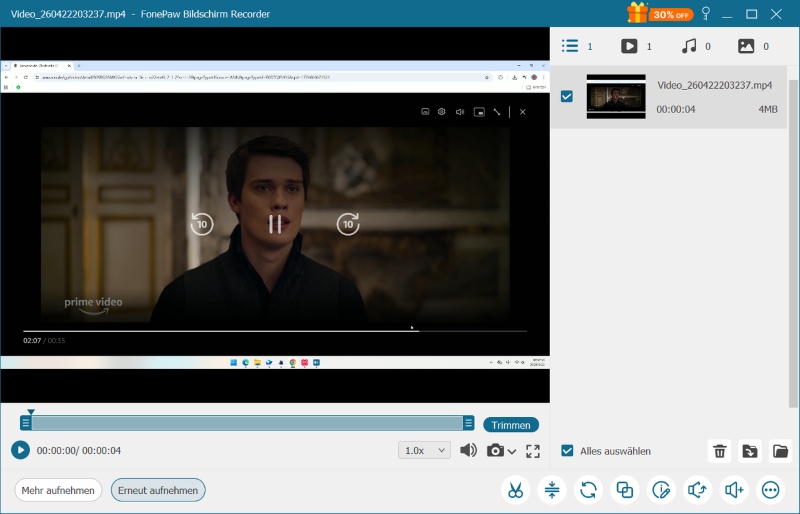The image size is (800, 514).
Task: Play the recorded video
Action: pos(20,450)
